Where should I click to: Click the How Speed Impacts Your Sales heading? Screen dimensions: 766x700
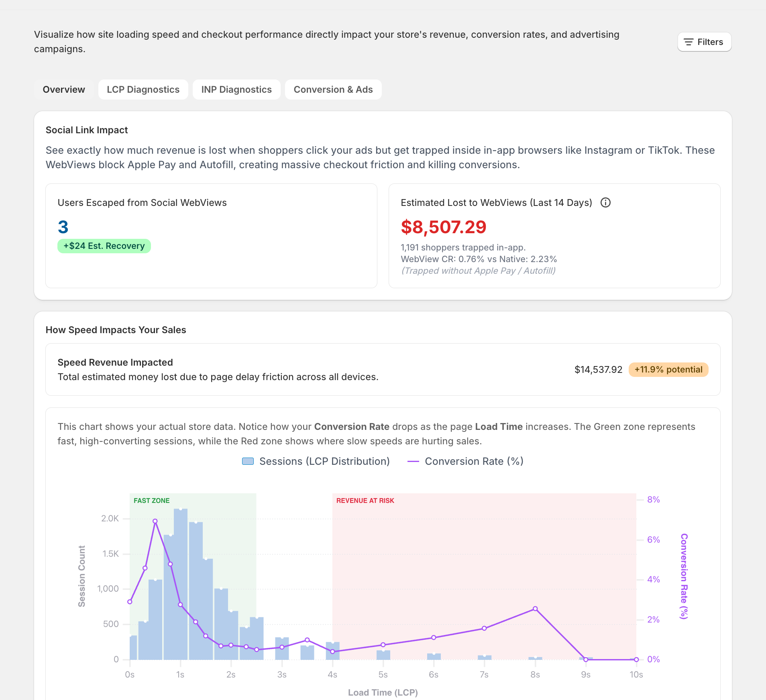click(116, 330)
